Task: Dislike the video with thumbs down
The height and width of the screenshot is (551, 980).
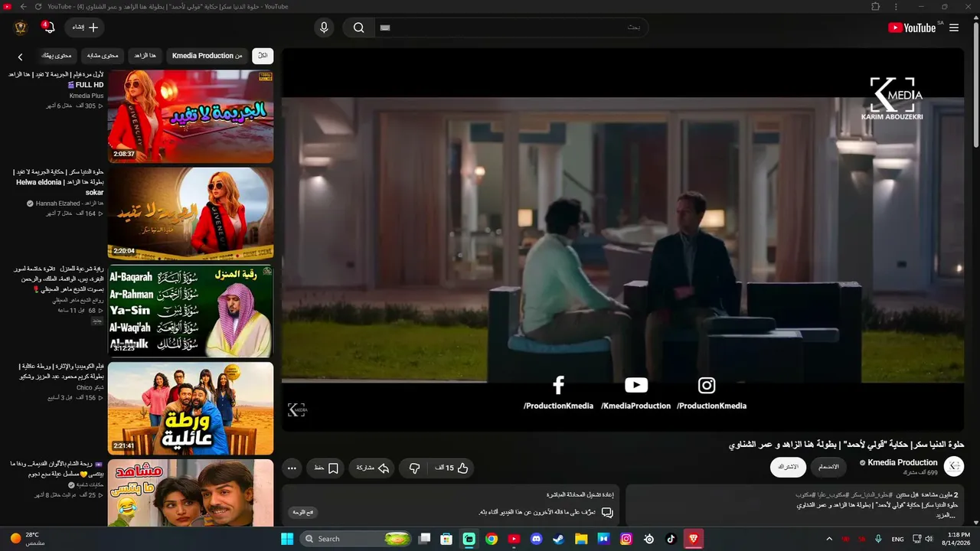Action: pyautogui.click(x=414, y=468)
